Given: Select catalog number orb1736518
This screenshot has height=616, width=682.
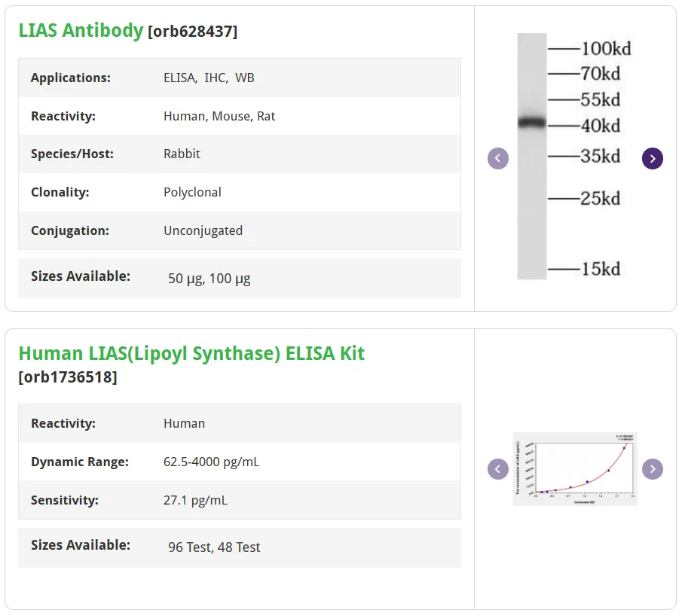Looking at the screenshot, I should coord(68,377).
